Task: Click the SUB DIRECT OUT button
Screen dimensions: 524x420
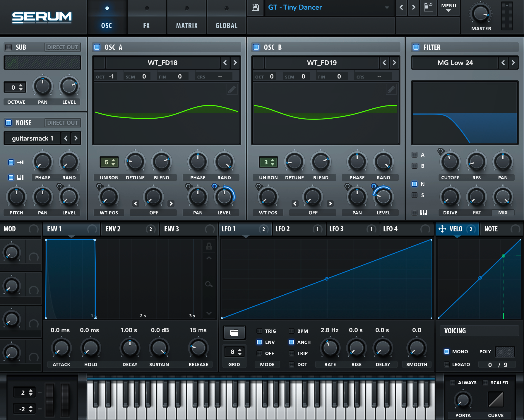Action: [62, 47]
